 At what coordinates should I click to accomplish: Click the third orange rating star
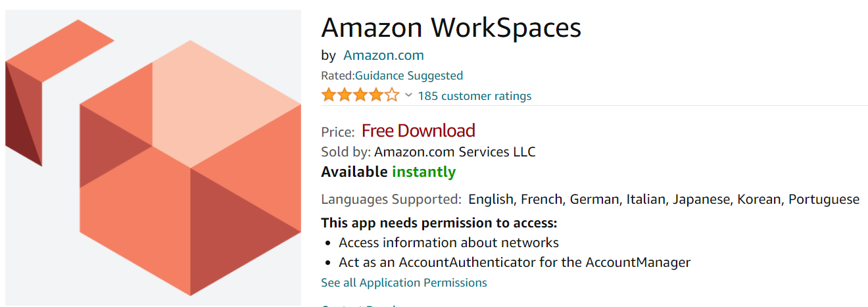coord(360,95)
